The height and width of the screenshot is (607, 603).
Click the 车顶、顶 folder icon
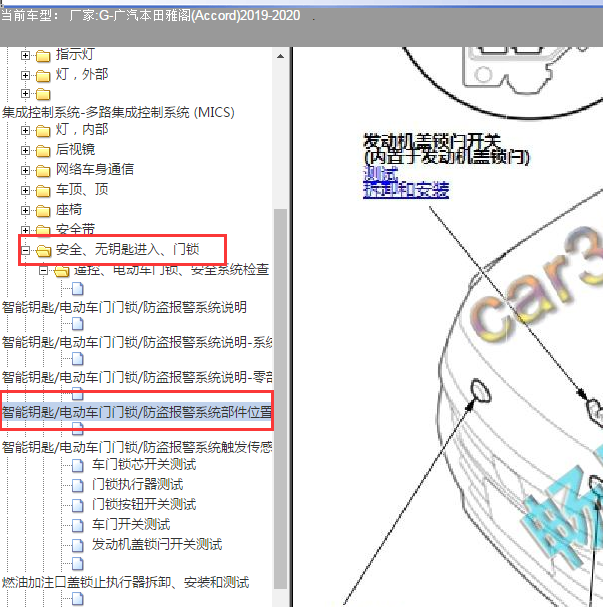[x=43, y=191]
